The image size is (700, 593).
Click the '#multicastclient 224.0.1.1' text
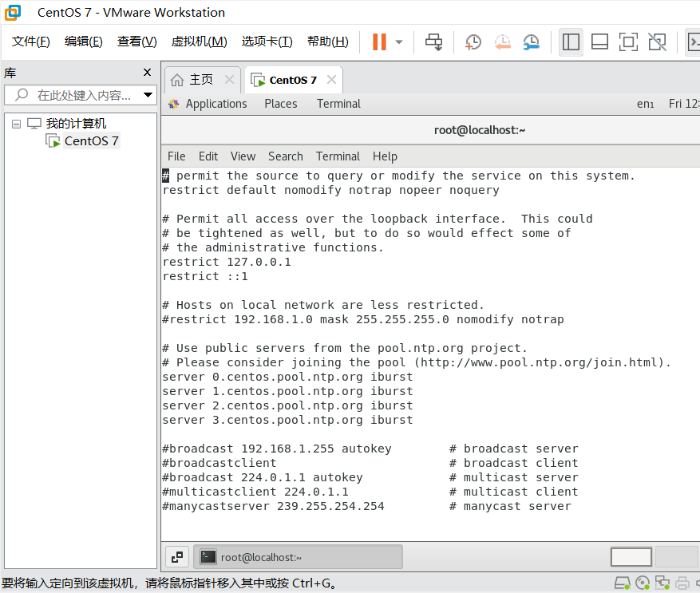(x=255, y=492)
